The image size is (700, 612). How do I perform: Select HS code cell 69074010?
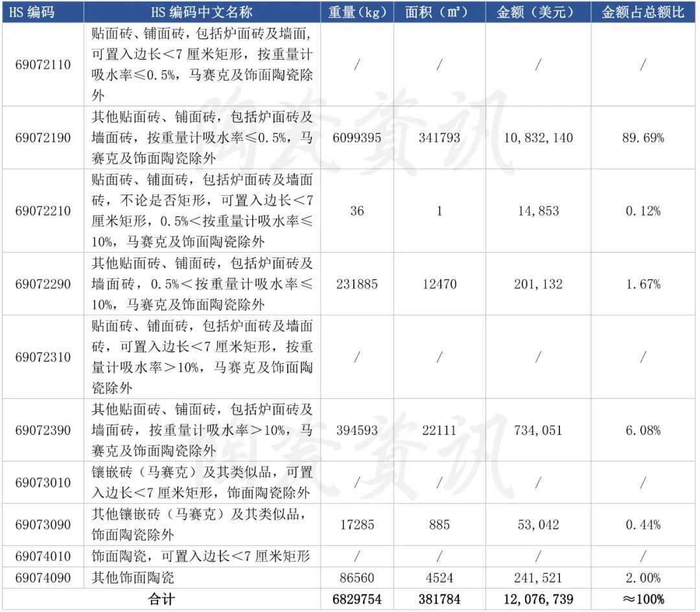pos(43,557)
